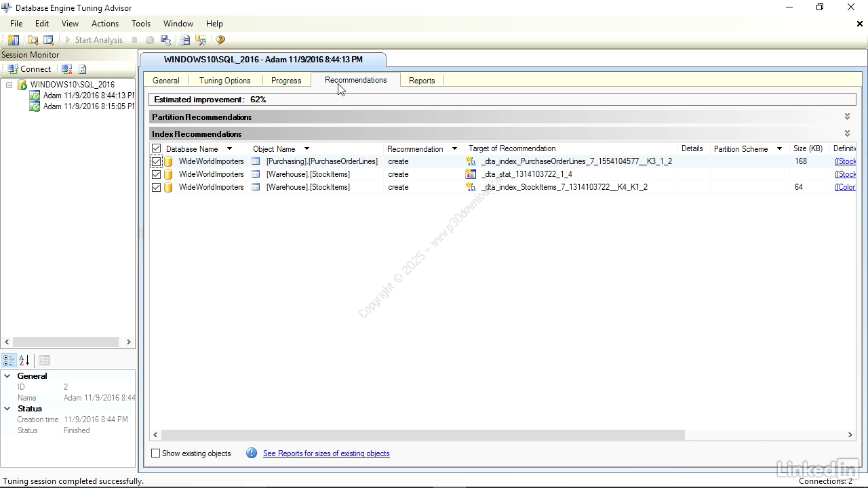Click the Save Recommendations disk icon
This screenshot has width=868, height=488.
click(x=165, y=40)
